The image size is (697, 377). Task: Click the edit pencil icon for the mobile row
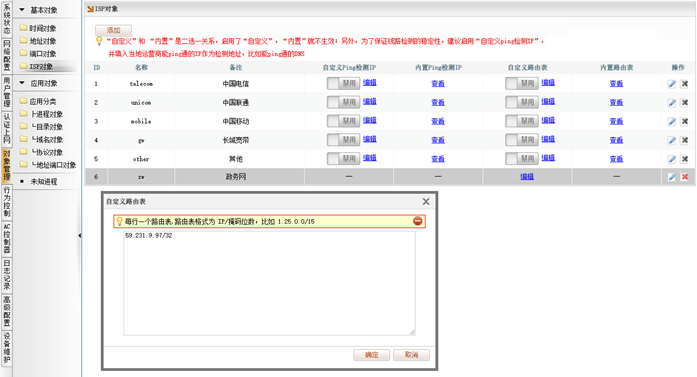(672, 121)
